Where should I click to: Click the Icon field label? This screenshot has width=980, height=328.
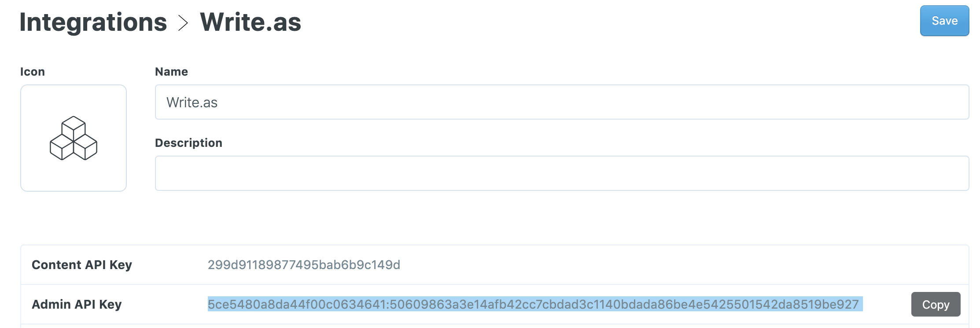pyautogui.click(x=33, y=72)
